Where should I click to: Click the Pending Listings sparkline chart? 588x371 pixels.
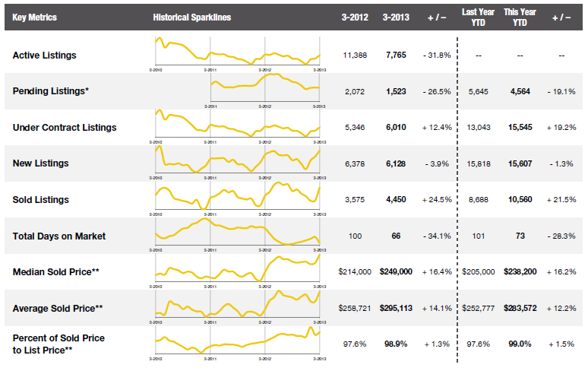point(266,90)
